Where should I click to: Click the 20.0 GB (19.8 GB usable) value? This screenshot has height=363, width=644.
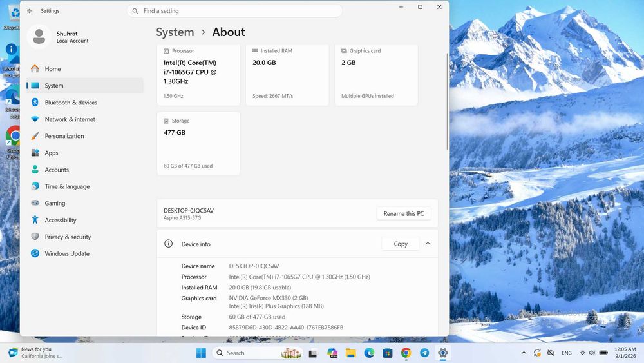point(260,288)
